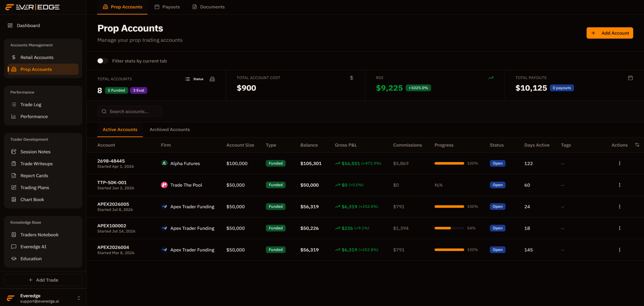Click Apex icon in APEX100002 row

point(164,228)
